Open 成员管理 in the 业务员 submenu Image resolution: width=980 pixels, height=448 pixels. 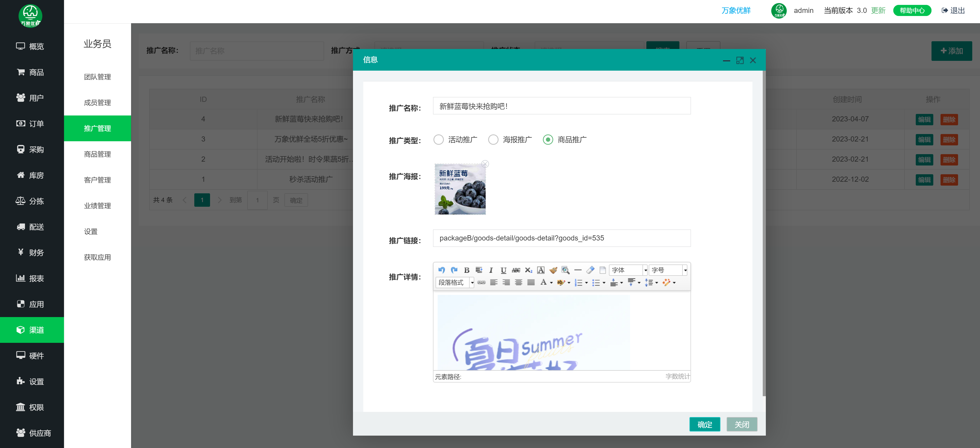pos(97,103)
